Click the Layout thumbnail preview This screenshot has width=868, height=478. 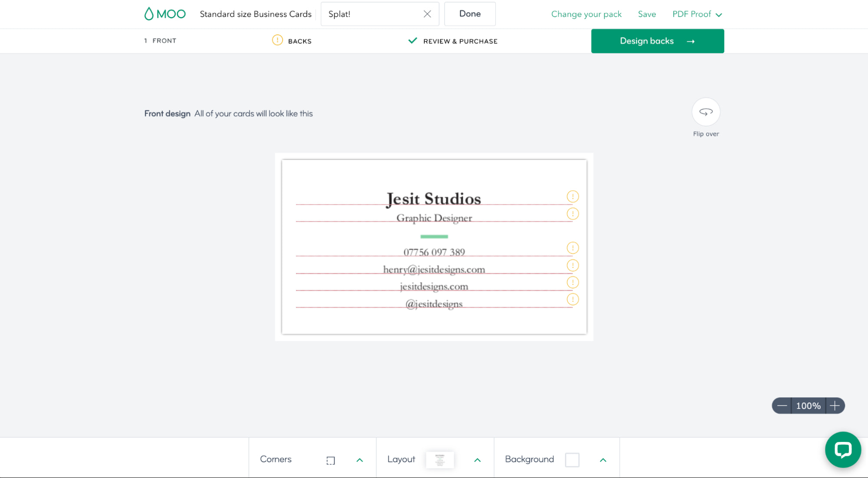[439, 459]
